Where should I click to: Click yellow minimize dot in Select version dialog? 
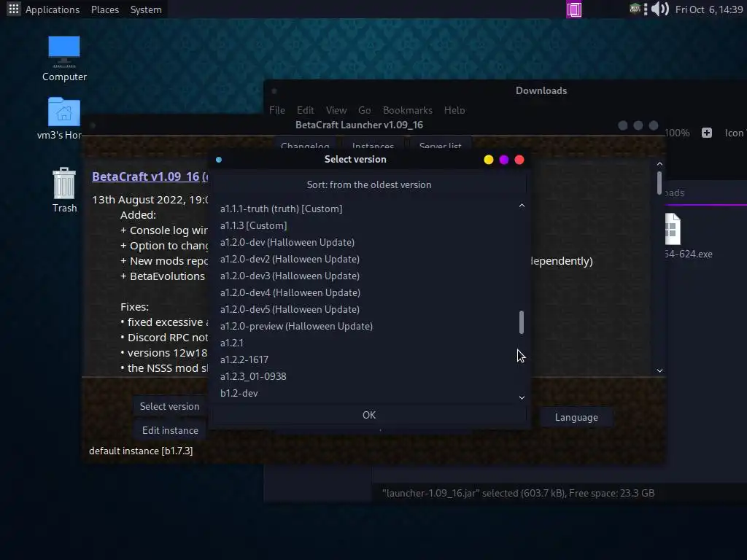(x=488, y=160)
